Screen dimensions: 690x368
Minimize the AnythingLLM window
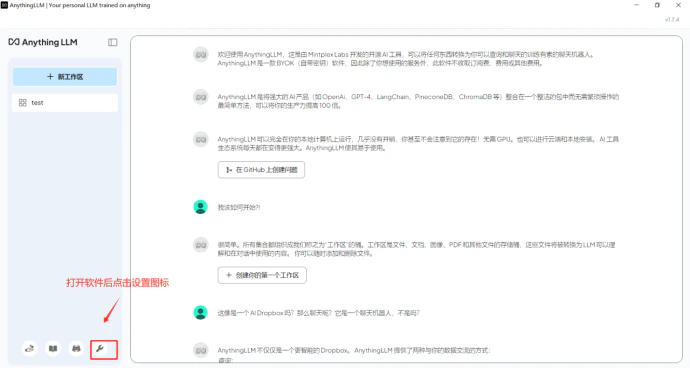pos(636,5)
